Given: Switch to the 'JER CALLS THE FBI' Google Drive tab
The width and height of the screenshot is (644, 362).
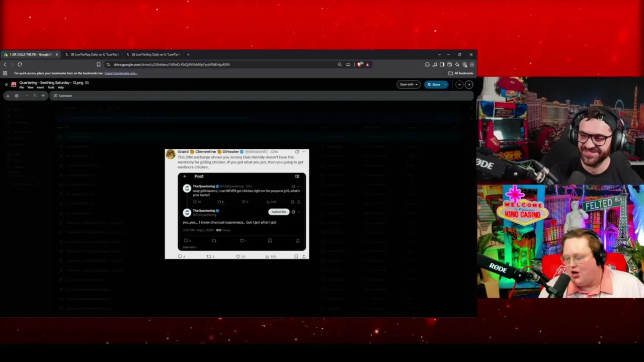Looking at the screenshot, I should click(30, 54).
